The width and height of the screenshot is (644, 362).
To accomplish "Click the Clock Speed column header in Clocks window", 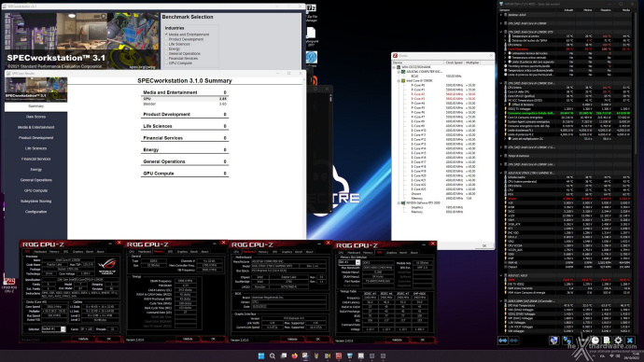I will 454,63.
